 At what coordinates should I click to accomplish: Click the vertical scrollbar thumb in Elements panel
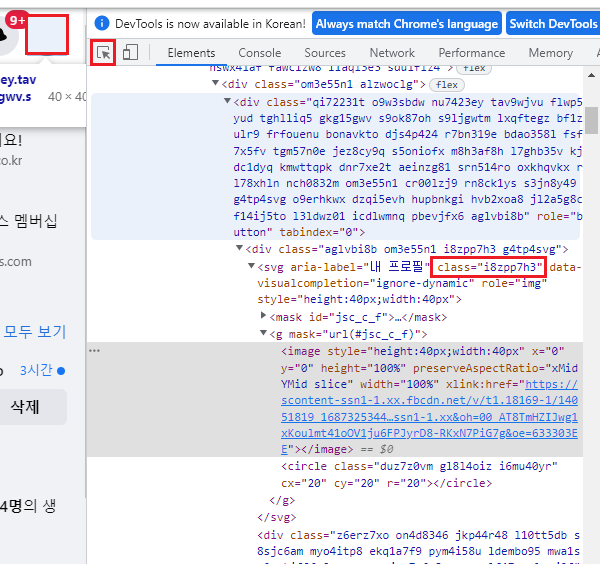coord(592,120)
